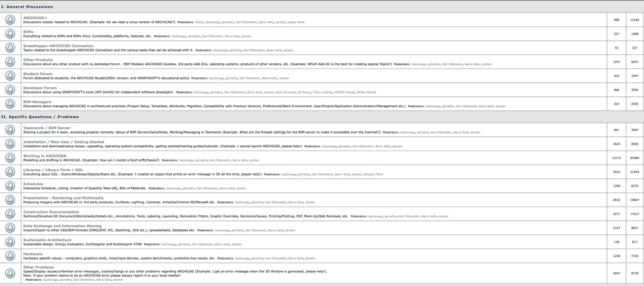Visit the Student Forum link
This screenshot has height=286, width=644.
coord(38,74)
